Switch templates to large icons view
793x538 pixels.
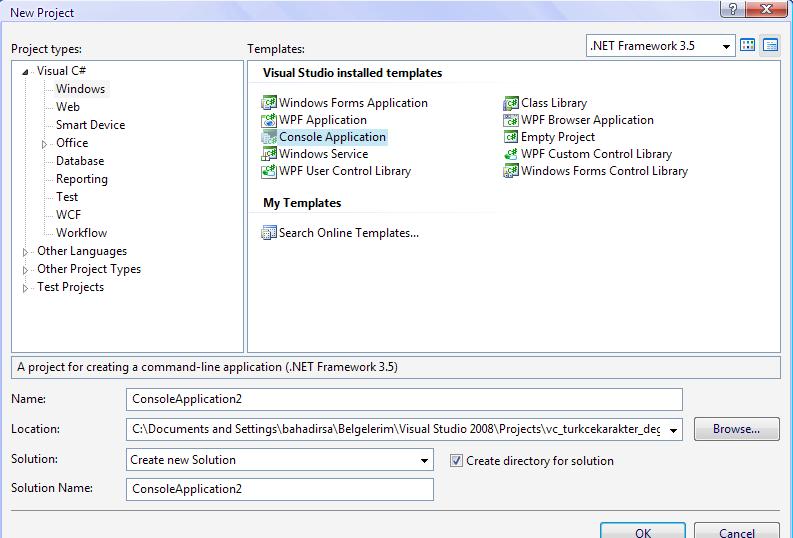[x=747, y=45]
